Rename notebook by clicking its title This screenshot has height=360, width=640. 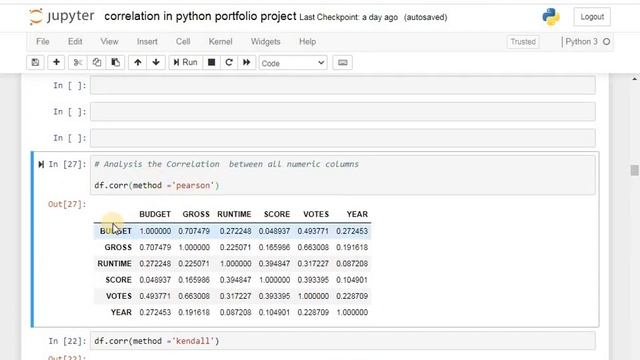pyautogui.click(x=200, y=16)
